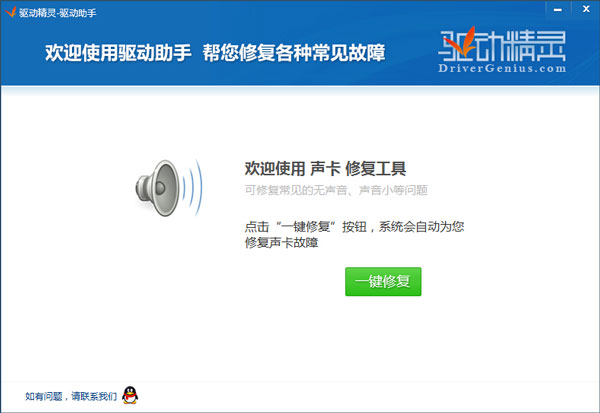Click the blue sound waves beside speaker
This screenshot has width=600, height=413.
coord(192,188)
